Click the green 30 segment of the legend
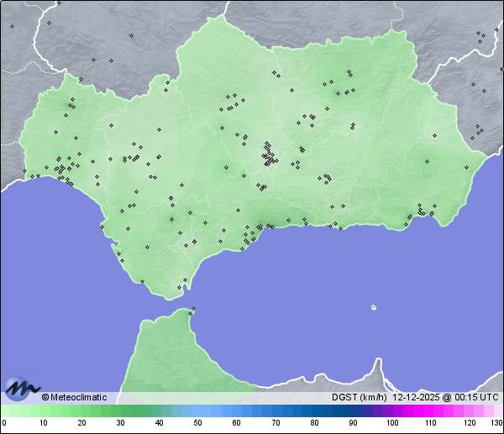The height and width of the screenshot is (434, 504). (x=120, y=410)
